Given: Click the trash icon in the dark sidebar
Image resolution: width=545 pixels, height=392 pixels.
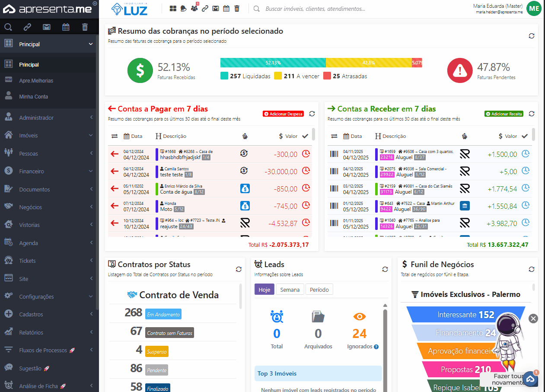Looking at the screenshot, I should [x=85, y=27].
